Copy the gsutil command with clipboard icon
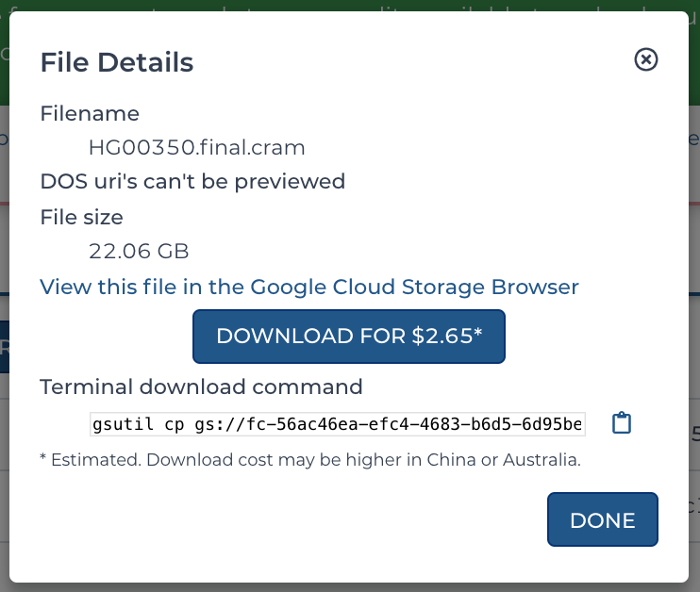Image resolution: width=700 pixels, height=592 pixels. (622, 423)
